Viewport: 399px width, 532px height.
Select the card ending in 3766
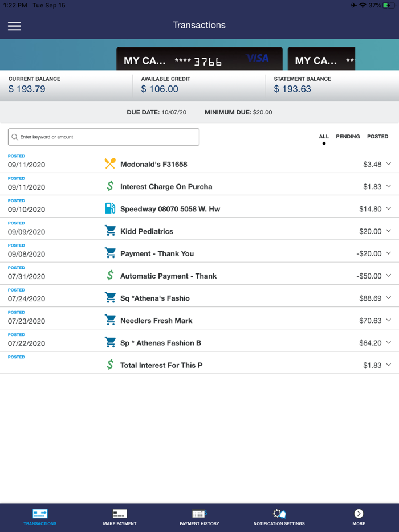[199, 59]
